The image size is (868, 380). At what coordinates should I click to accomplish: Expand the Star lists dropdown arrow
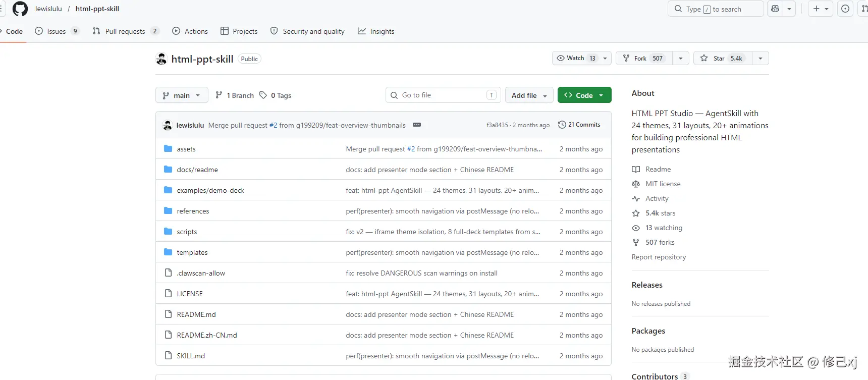(x=761, y=59)
